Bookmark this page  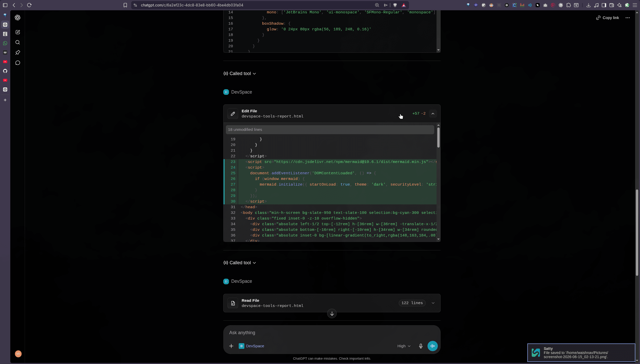(125, 5)
